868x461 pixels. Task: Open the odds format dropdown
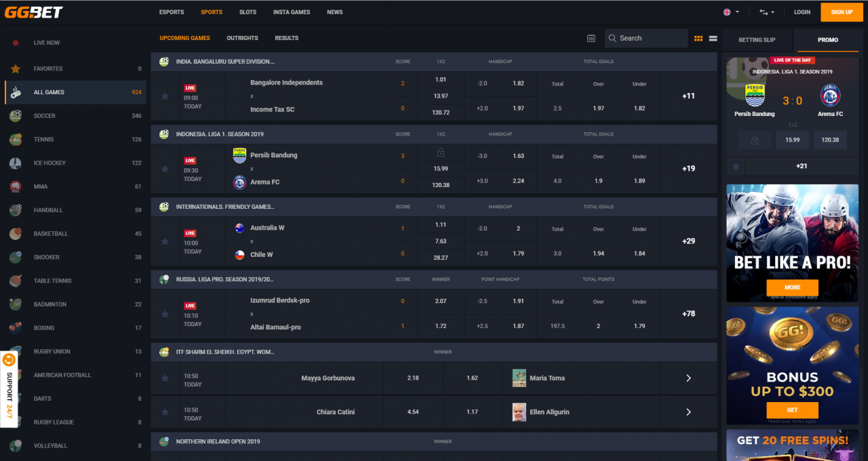click(766, 12)
